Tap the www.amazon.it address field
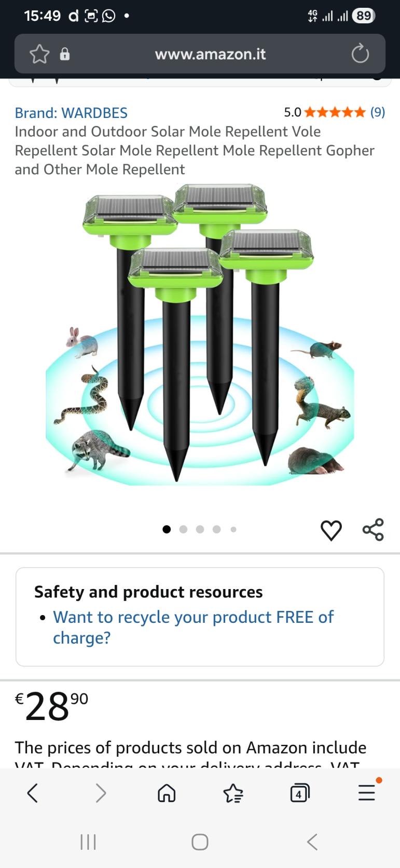This screenshot has width=400, height=868. (210, 54)
